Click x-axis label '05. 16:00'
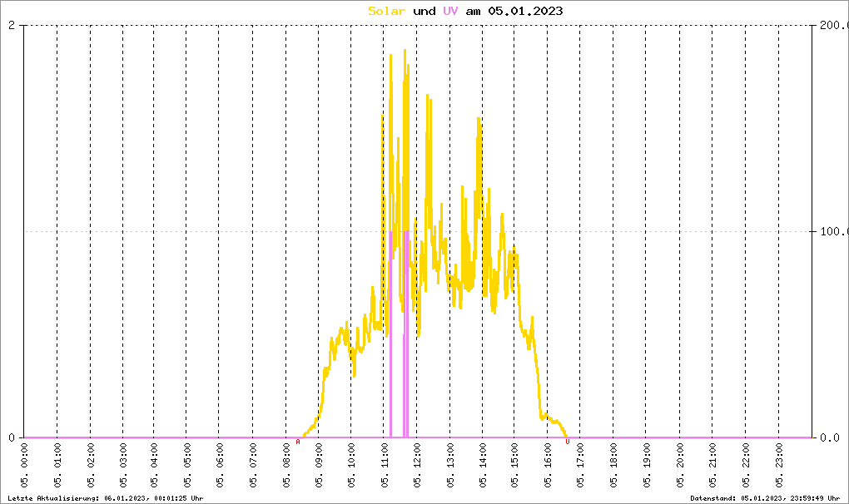Viewport: 849px width, 504px height. click(x=548, y=466)
